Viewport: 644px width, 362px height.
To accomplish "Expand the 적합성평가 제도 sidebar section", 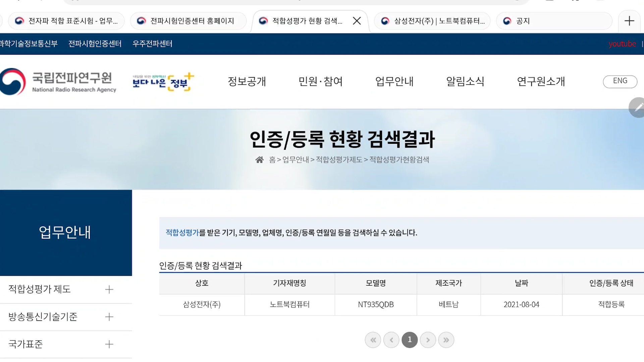I will [x=109, y=290].
